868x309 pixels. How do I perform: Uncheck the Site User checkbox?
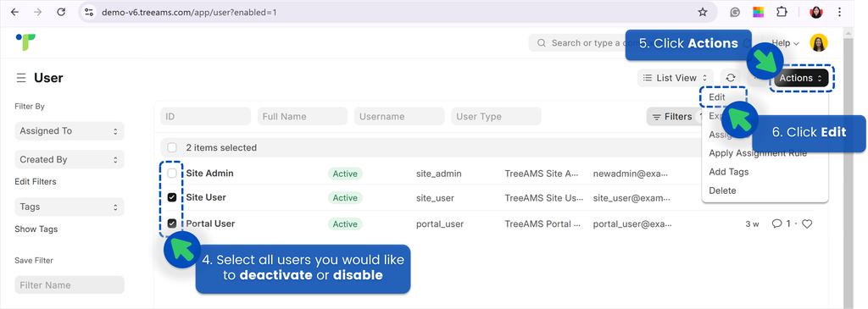[172, 197]
